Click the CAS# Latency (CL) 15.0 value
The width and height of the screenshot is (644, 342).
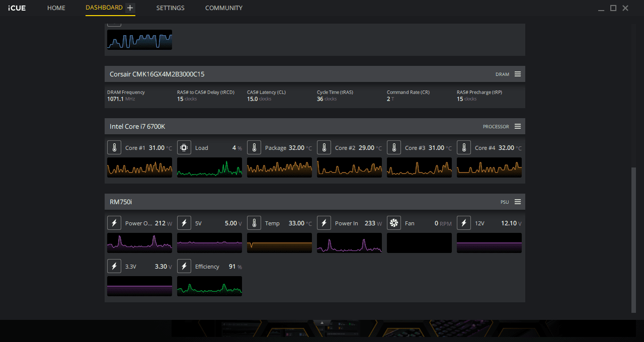(x=259, y=99)
